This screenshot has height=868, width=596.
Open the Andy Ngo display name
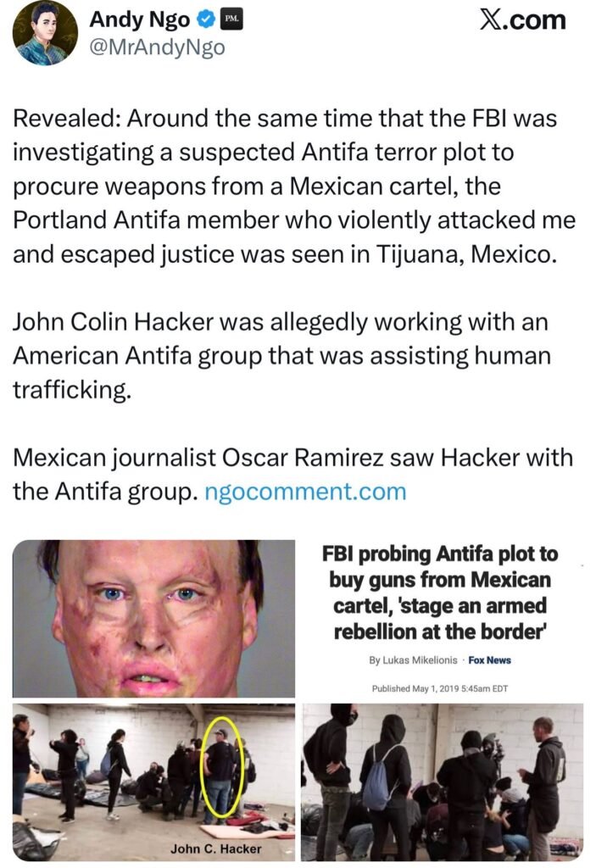pos(139,20)
